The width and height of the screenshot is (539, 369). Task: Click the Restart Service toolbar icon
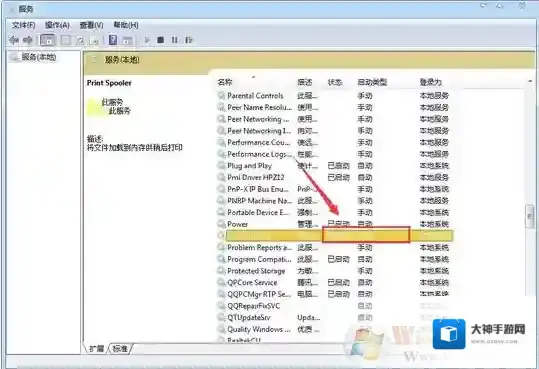(188, 40)
